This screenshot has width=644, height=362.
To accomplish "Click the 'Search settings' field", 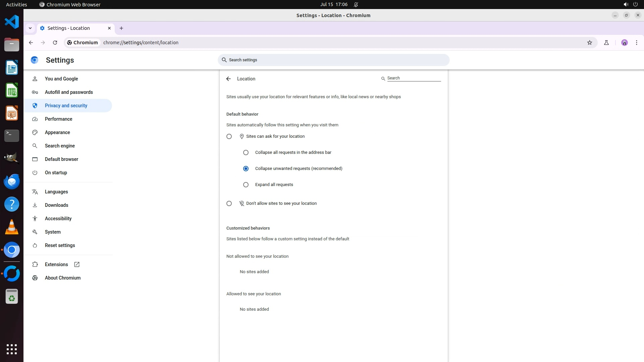I will click(x=333, y=60).
